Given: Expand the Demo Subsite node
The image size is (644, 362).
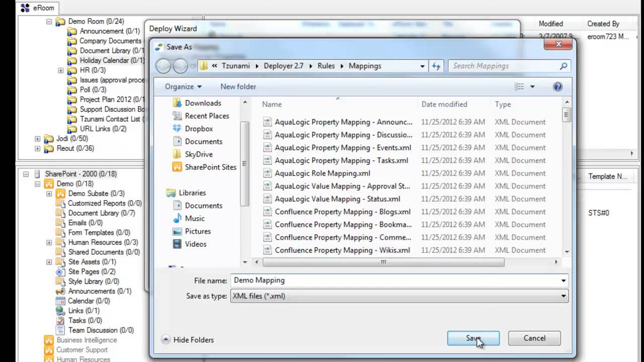Looking at the screenshot, I should pyautogui.click(x=49, y=194).
